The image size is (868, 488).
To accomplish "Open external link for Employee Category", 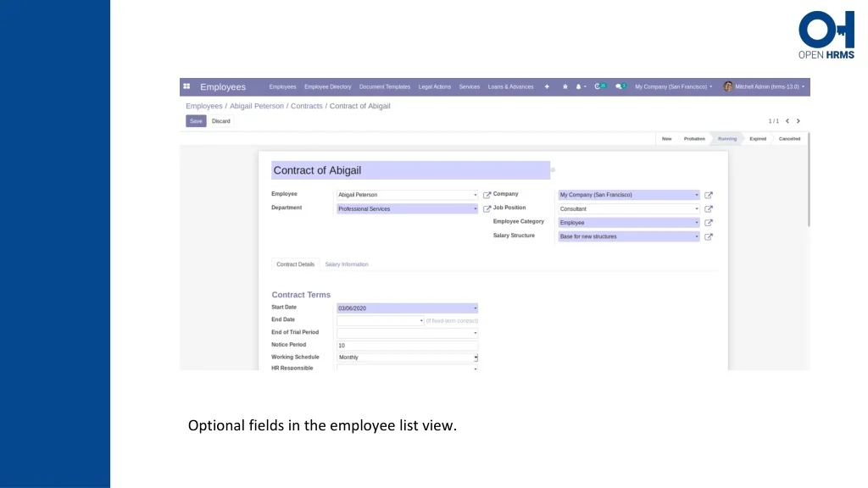I will [x=709, y=223].
